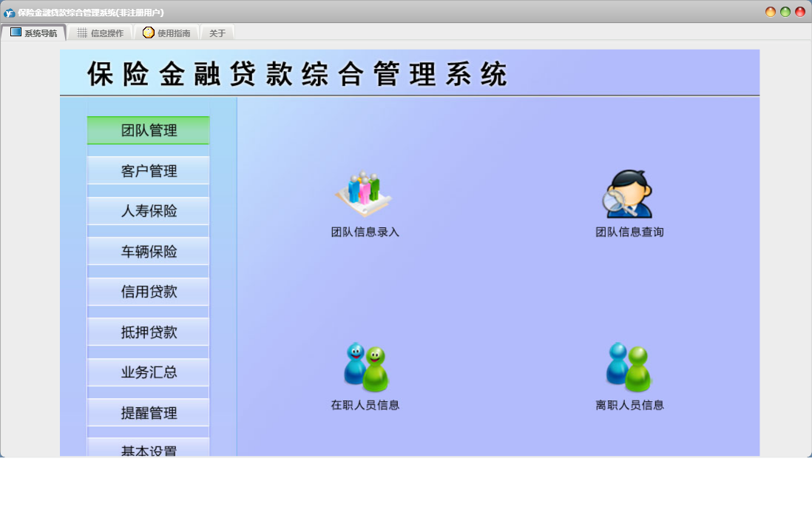The width and height of the screenshot is (812, 527).
Task: Click the application logo in title bar
Action: [x=9, y=13]
